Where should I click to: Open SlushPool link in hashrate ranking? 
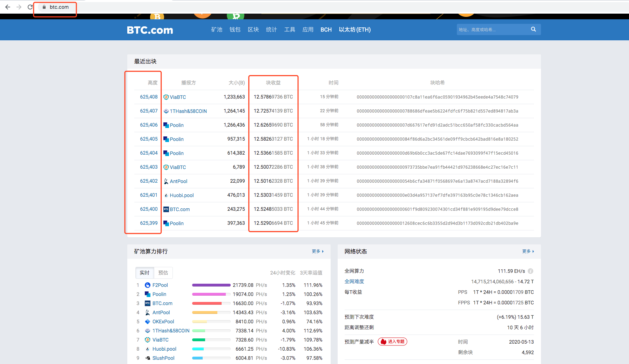163,358
